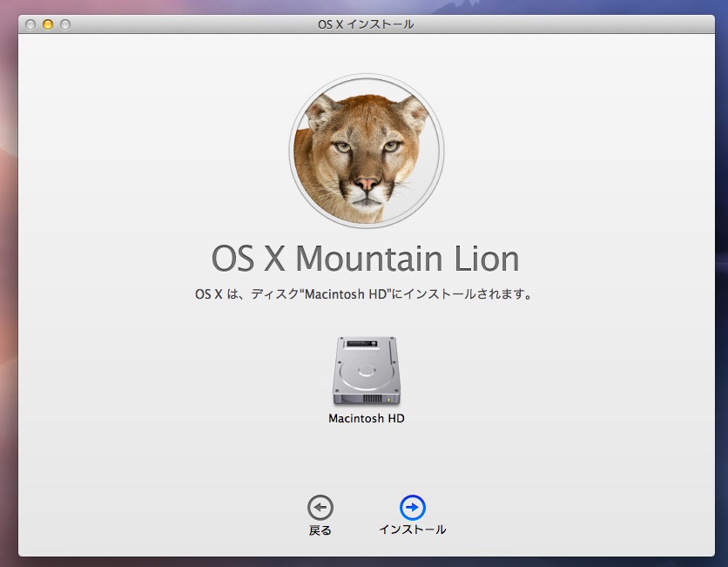This screenshot has height=567, width=728.
Task: Click the blue install arrow icon
Action: [x=412, y=508]
